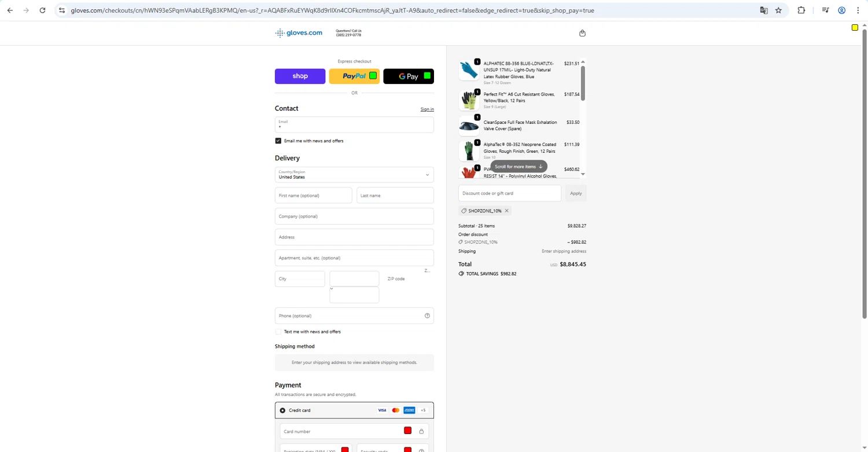The height and width of the screenshot is (452, 868).
Task: View site information in address bar
Action: (62, 10)
